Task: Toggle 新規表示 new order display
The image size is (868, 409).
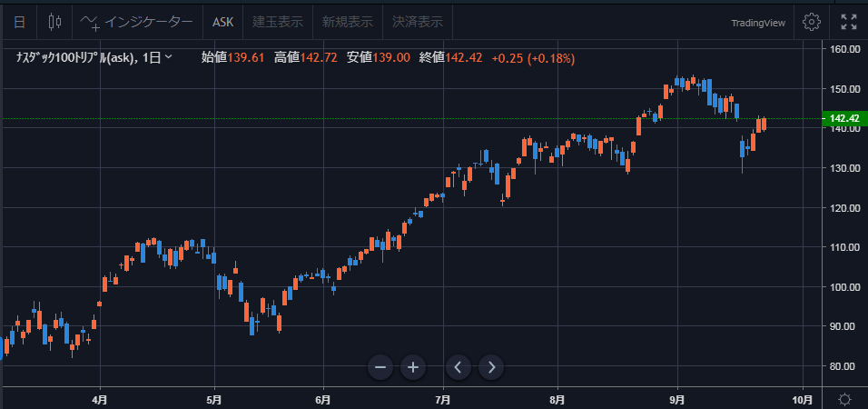Action: (348, 22)
